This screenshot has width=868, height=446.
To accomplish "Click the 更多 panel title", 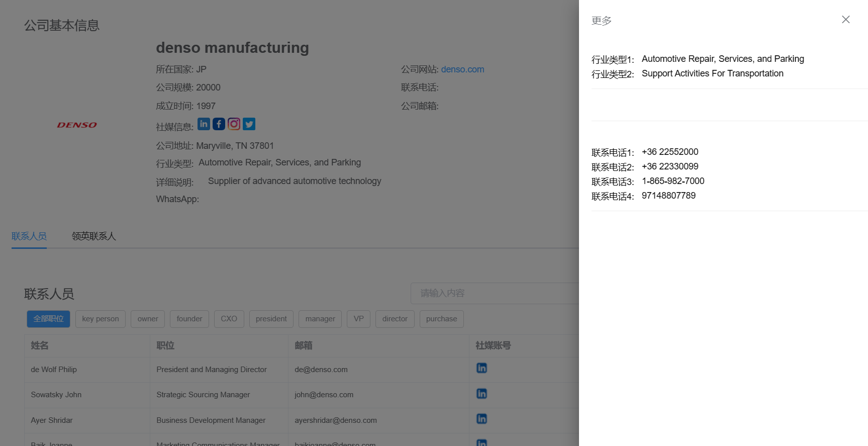I will [x=602, y=21].
